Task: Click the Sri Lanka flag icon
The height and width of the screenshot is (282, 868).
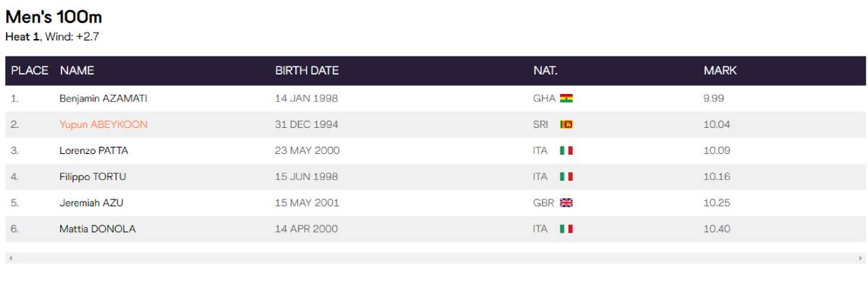Action: [x=566, y=124]
